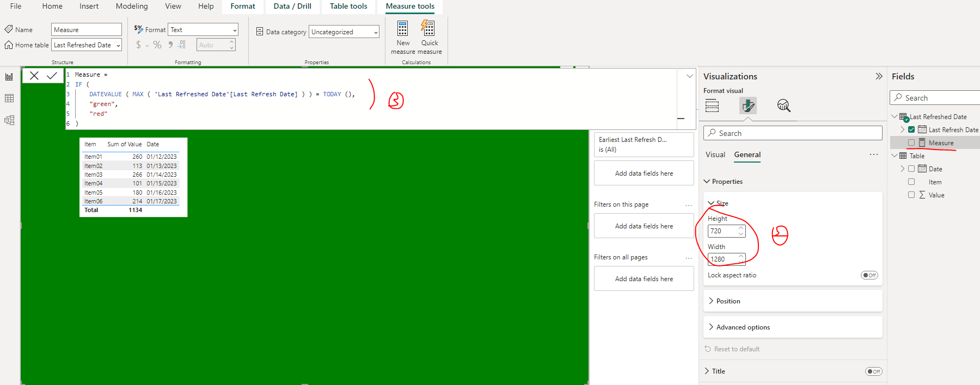Viewport: 980px width, 385px height.
Task: Uncheck the Last Refresh Date field checkbox
Action: point(911,129)
